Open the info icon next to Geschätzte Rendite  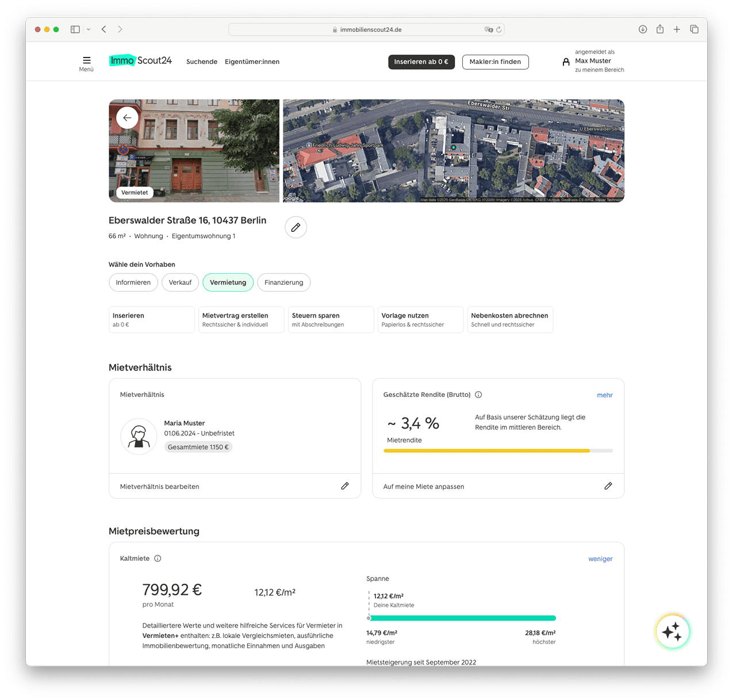pos(478,395)
